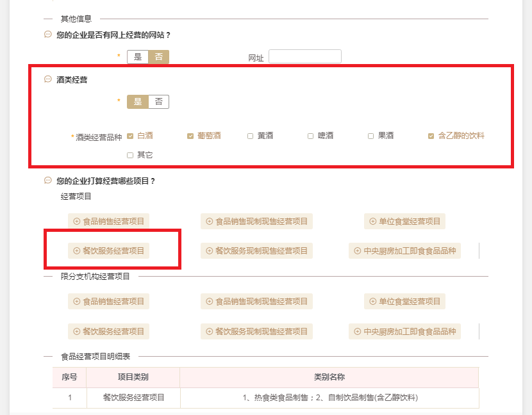
Task: Enable the 果酒 checkbox
Action: [x=371, y=136]
